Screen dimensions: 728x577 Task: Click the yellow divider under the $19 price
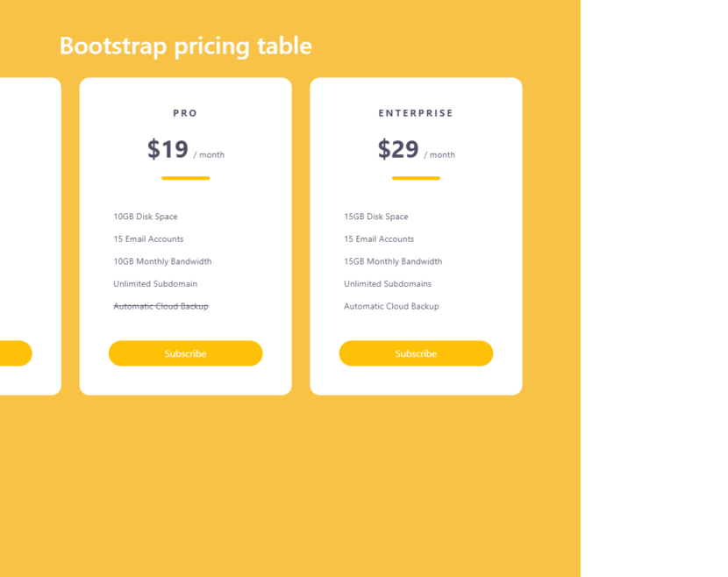185,178
